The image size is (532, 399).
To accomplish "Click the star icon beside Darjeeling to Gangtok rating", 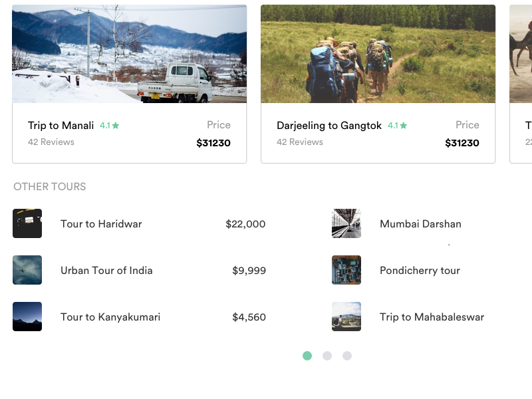I will (406, 125).
